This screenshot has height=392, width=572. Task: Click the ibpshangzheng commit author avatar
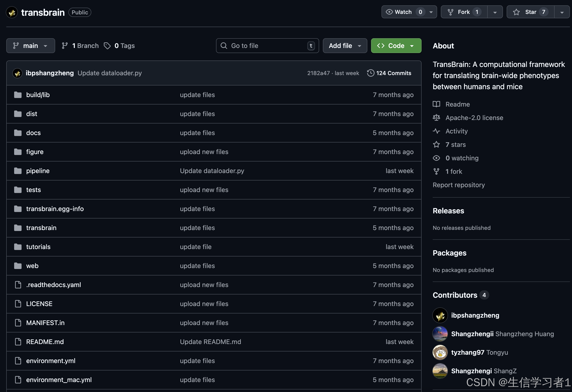pyautogui.click(x=17, y=73)
